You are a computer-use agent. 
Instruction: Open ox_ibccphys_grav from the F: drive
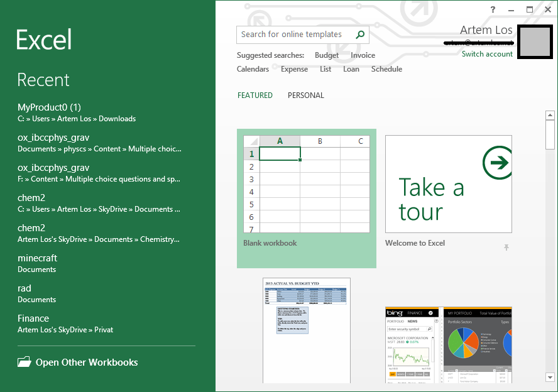click(107, 173)
